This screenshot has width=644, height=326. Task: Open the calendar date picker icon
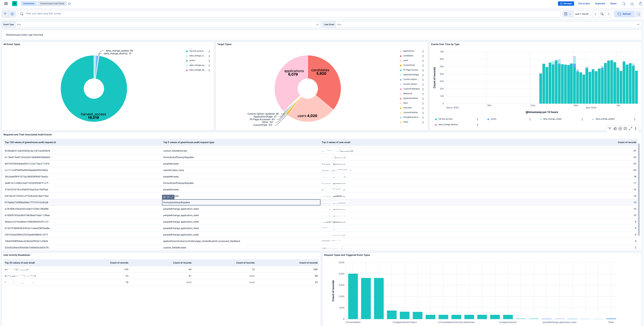point(566,14)
